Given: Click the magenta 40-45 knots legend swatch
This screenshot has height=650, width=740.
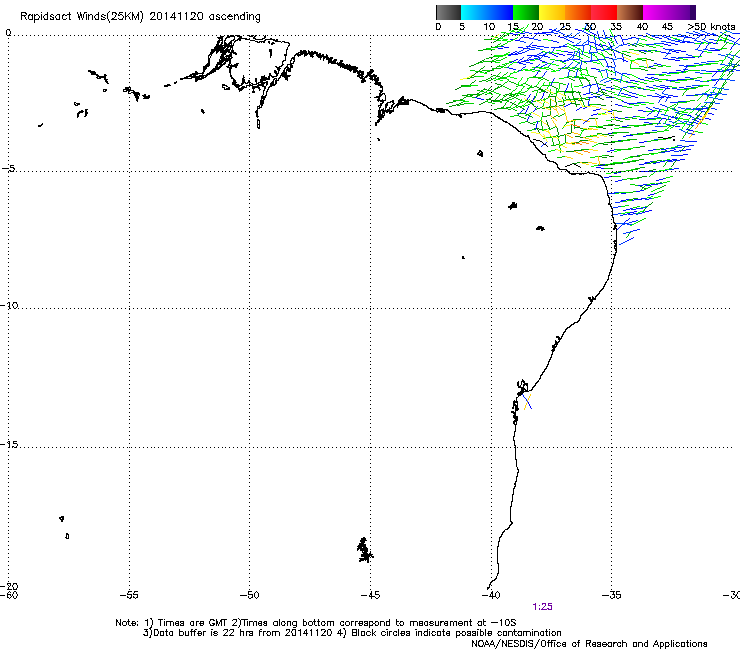Looking at the screenshot, I should [656, 12].
